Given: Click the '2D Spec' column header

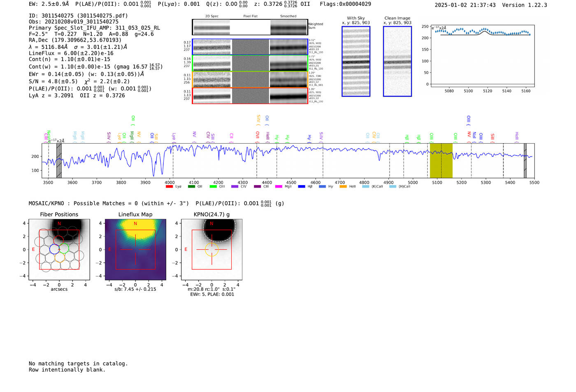Looking at the screenshot, I should click(x=212, y=16).
